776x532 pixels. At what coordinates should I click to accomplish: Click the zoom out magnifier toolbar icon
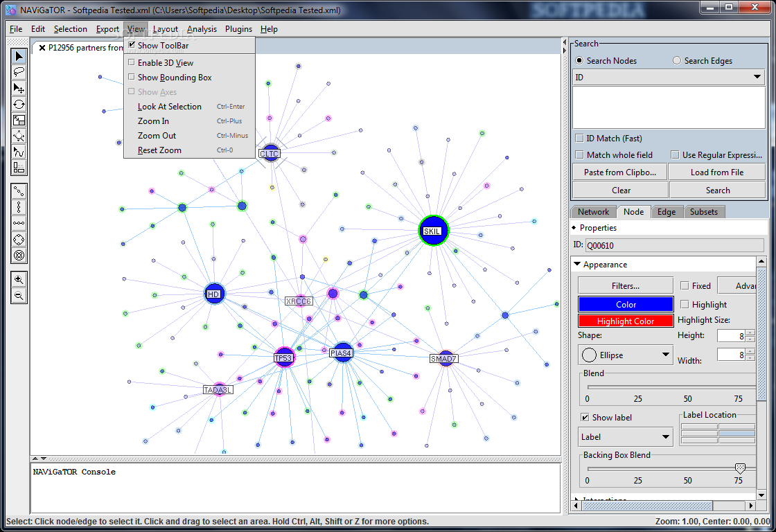19,296
